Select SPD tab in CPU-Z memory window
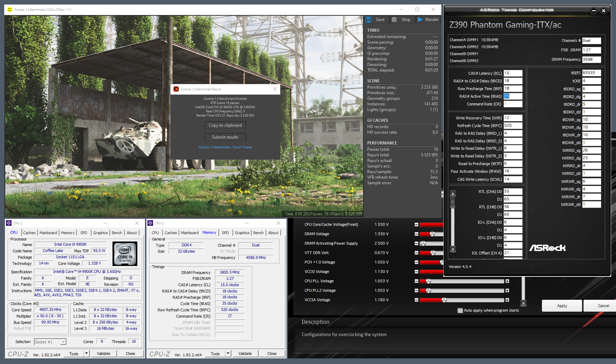The width and height of the screenshot is (616, 364). coord(225,233)
